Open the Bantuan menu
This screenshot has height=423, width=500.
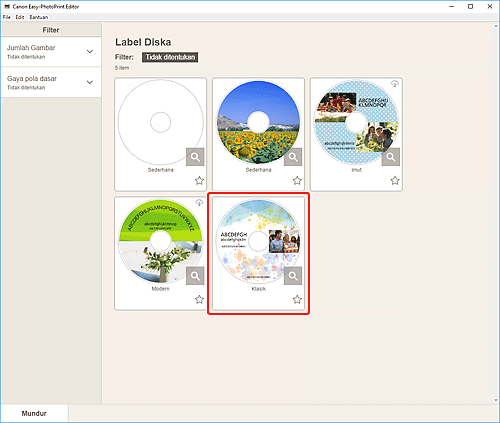tap(39, 17)
